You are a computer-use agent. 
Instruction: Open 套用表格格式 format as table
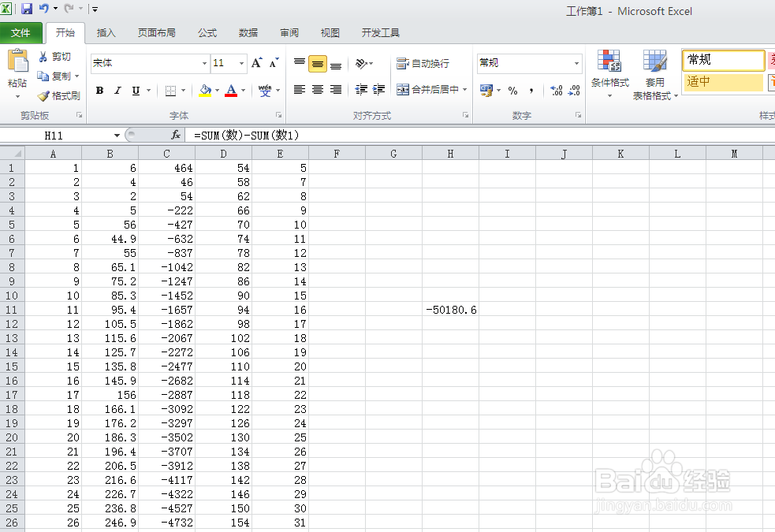coord(655,75)
